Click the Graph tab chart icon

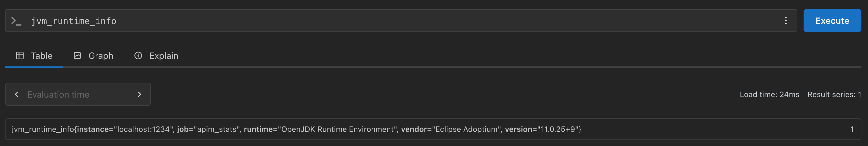coord(78,56)
